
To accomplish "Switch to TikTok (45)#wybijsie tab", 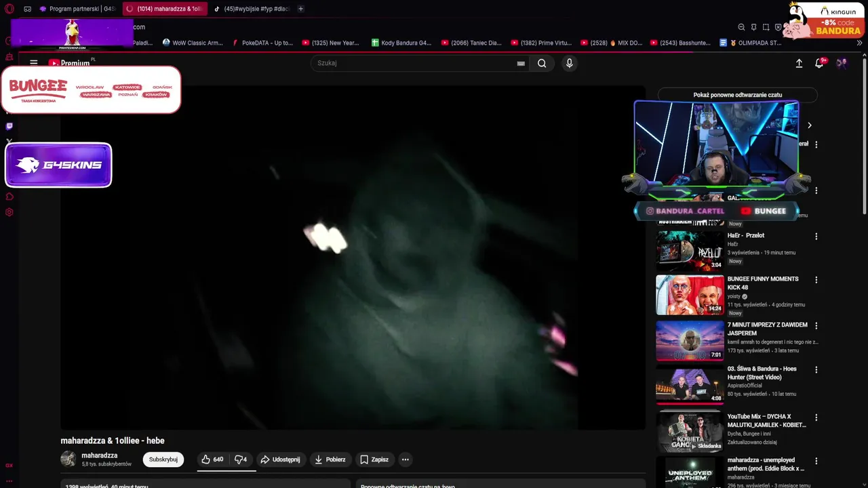I will coord(252,9).
